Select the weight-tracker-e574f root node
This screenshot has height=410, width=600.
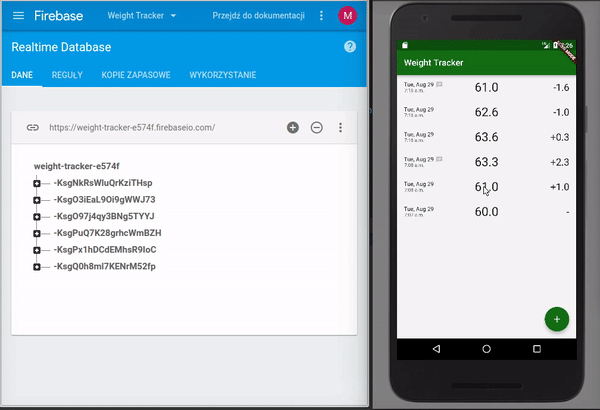pos(77,166)
